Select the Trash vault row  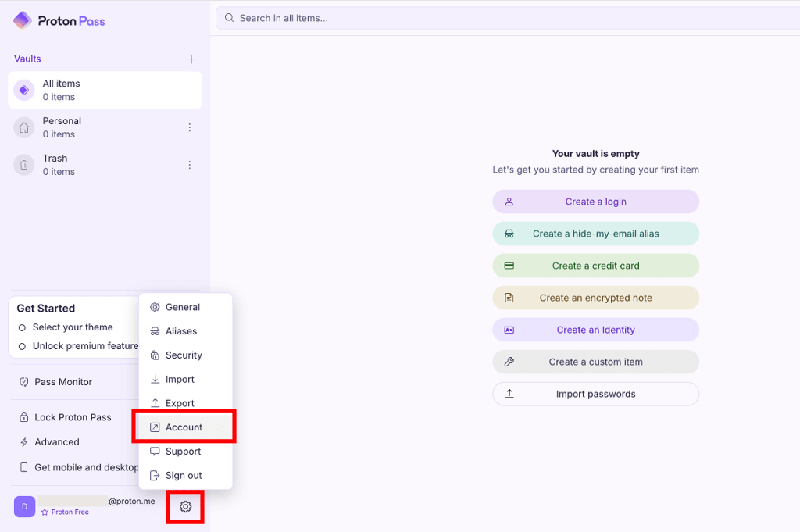coord(105,165)
